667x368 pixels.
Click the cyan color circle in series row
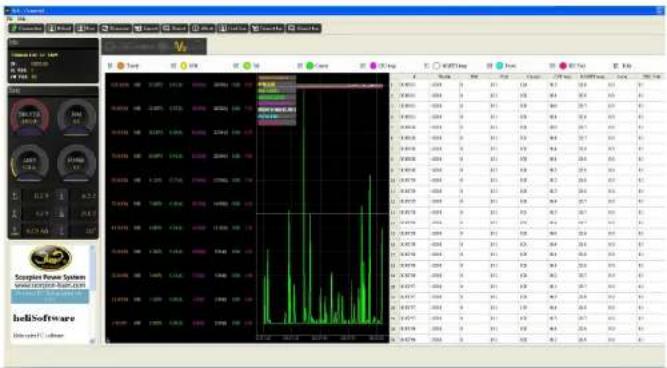point(500,66)
